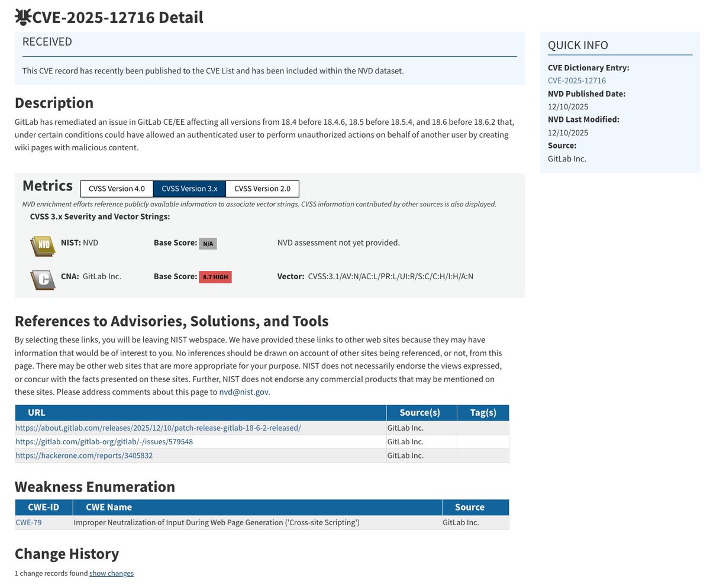This screenshot has width=710, height=588.
Task: Click the RECEIVED status heading
Action: point(47,41)
